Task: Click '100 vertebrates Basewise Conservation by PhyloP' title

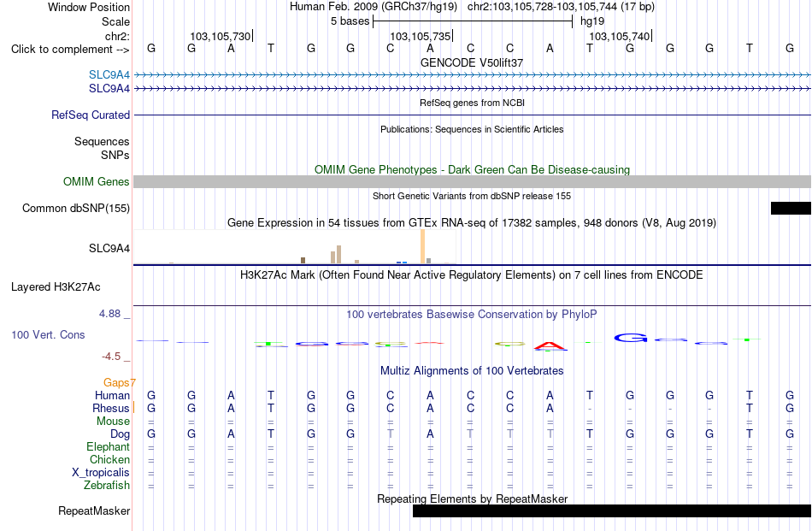Action: pos(472,315)
